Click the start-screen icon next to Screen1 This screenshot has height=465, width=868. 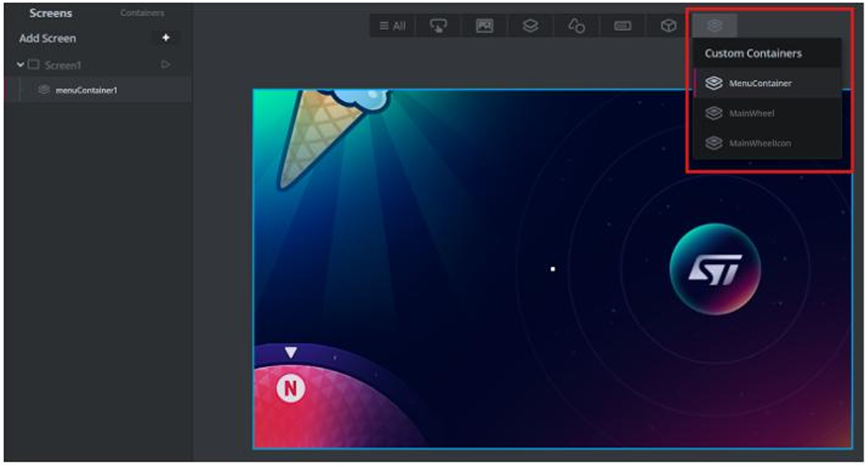pyautogui.click(x=165, y=64)
